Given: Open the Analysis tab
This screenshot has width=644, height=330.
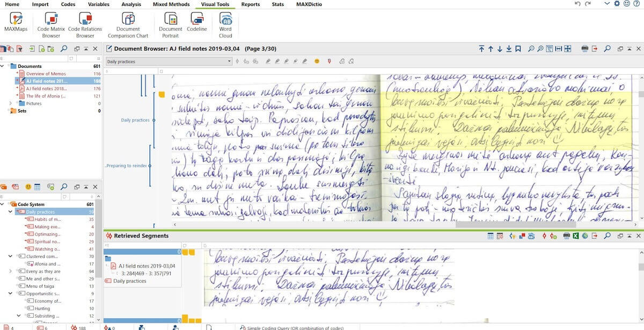Looking at the screenshot, I should (x=131, y=4).
